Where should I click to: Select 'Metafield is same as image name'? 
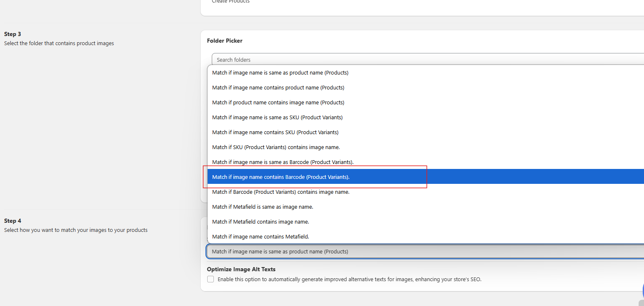[x=262, y=207]
